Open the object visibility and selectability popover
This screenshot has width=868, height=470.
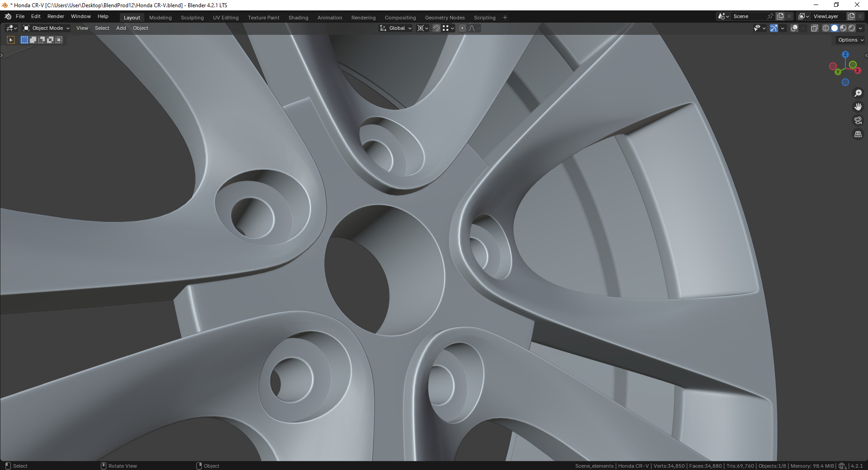click(x=759, y=28)
